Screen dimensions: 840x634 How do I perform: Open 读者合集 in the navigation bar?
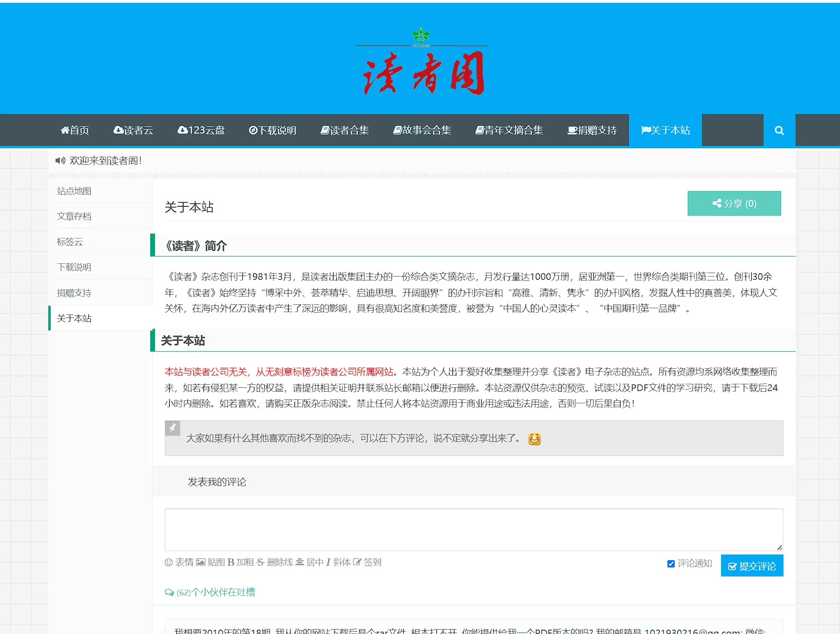point(345,130)
